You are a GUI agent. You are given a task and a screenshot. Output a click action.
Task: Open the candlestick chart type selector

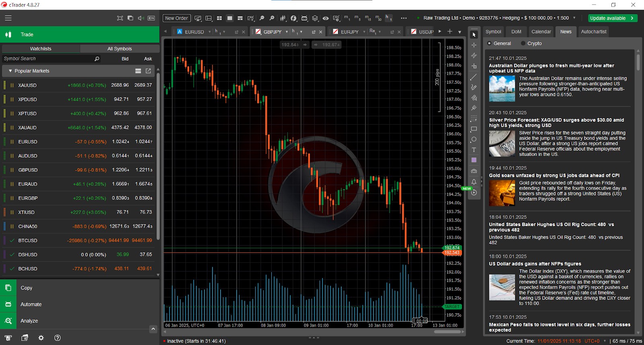[x=283, y=18]
